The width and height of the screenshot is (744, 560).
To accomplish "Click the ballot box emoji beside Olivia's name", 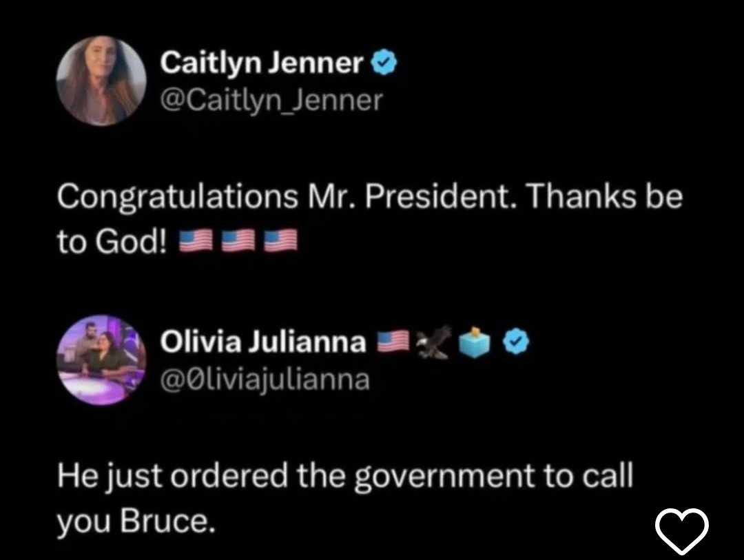I will (x=475, y=342).
